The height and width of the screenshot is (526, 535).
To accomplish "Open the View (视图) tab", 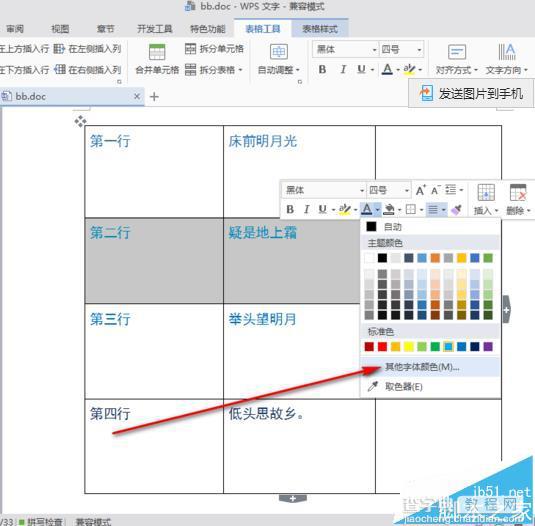I will (60, 29).
